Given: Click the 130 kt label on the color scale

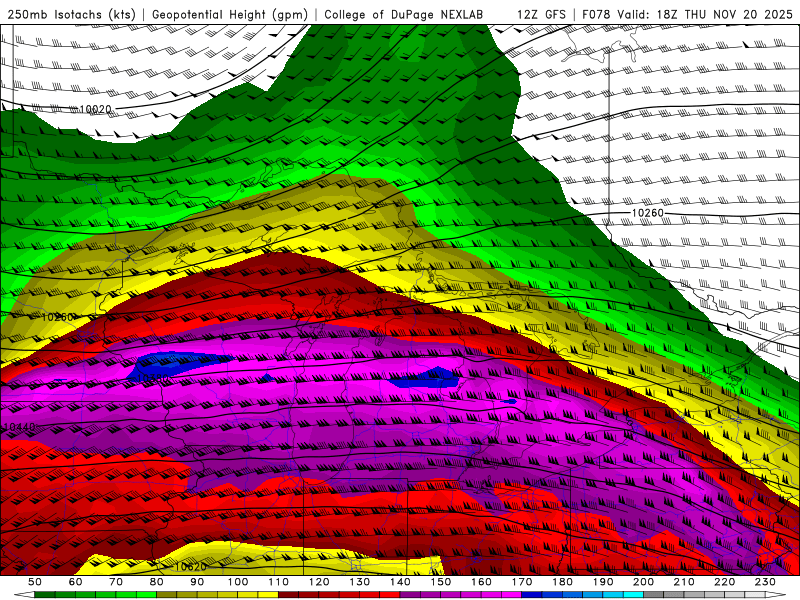Looking at the screenshot, I should [360, 582].
